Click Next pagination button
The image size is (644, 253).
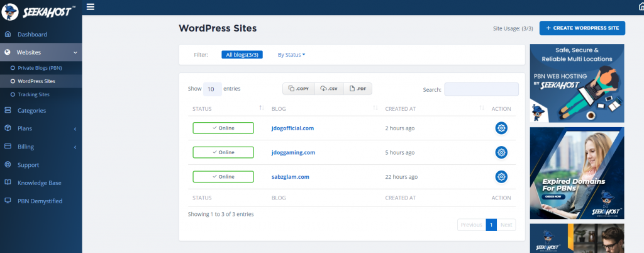point(506,225)
